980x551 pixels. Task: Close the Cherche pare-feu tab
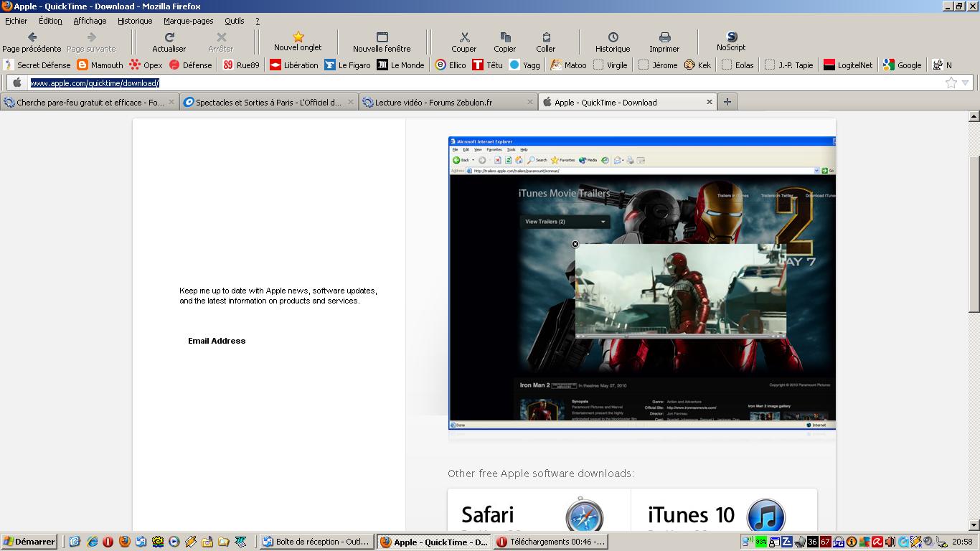point(171,102)
